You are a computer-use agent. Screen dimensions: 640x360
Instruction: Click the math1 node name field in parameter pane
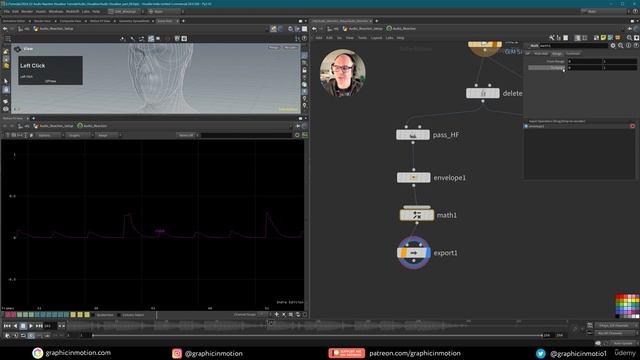(x=573, y=46)
